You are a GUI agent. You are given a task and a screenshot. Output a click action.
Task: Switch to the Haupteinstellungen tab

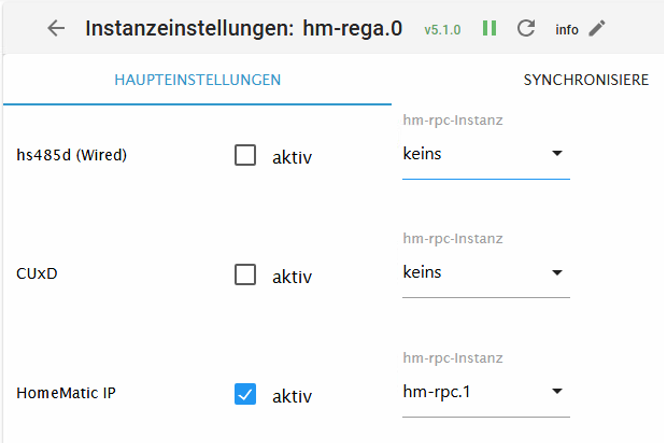197,79
